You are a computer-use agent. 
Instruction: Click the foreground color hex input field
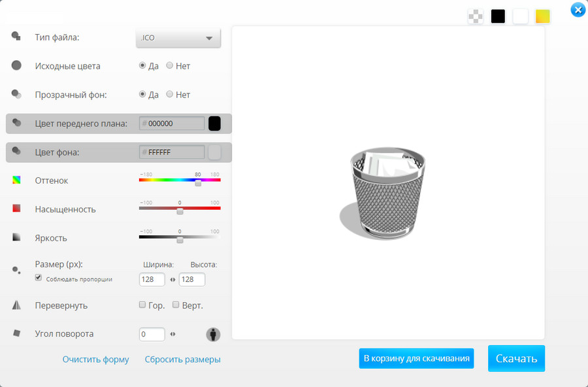click(x=171, y=123)
